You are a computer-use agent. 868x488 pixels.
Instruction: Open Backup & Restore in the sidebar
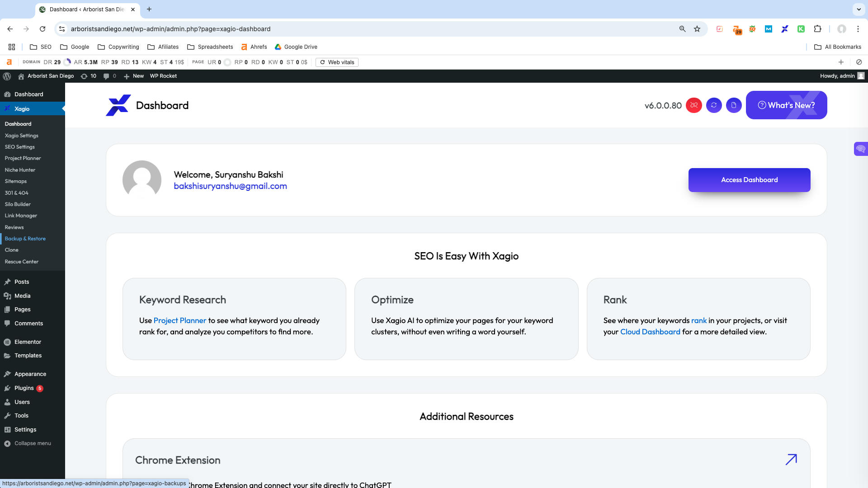(x=25, y=239)
